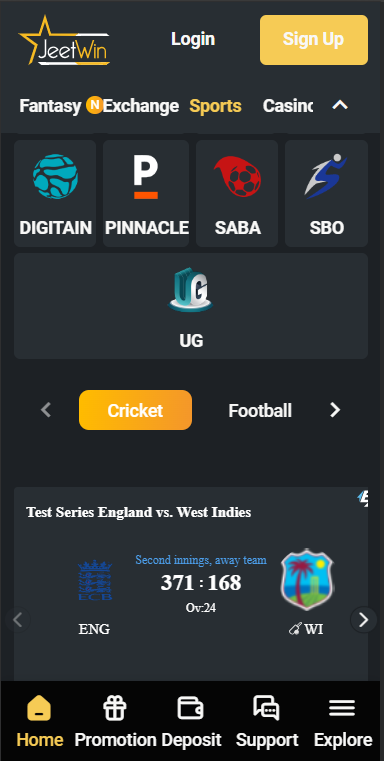Show previous sport categories with left chevron
This screenshot has height=761, width=384.
pos(46,411)
